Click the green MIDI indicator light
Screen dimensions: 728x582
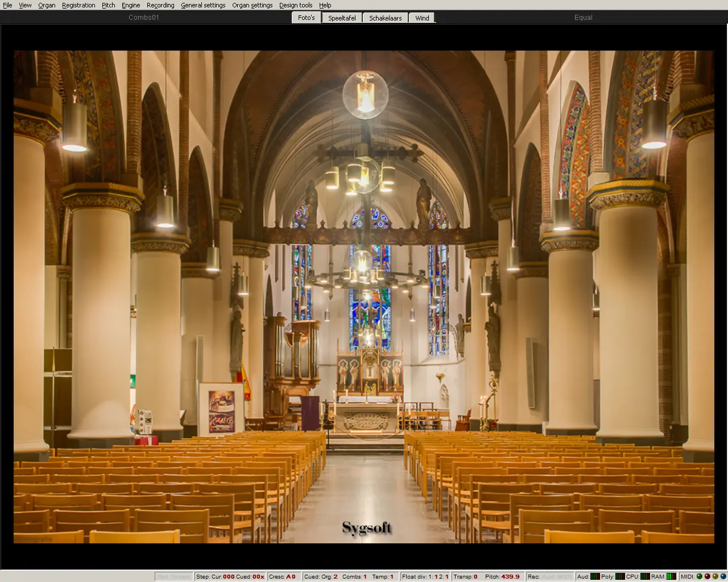[x=700, y=576]
